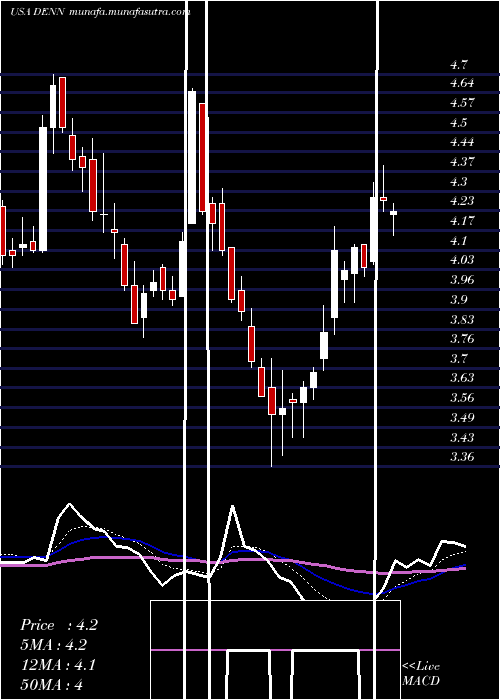Viewport: 500px width, 700px height.
Task: Select the 4.17 price axis label
Action: [x=462, y=221]
